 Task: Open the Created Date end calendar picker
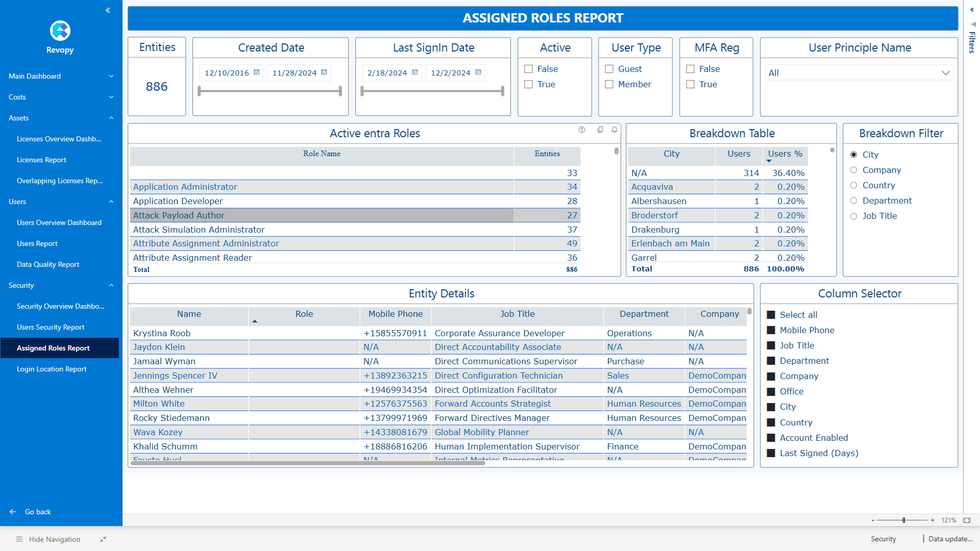tap(324, 72)
